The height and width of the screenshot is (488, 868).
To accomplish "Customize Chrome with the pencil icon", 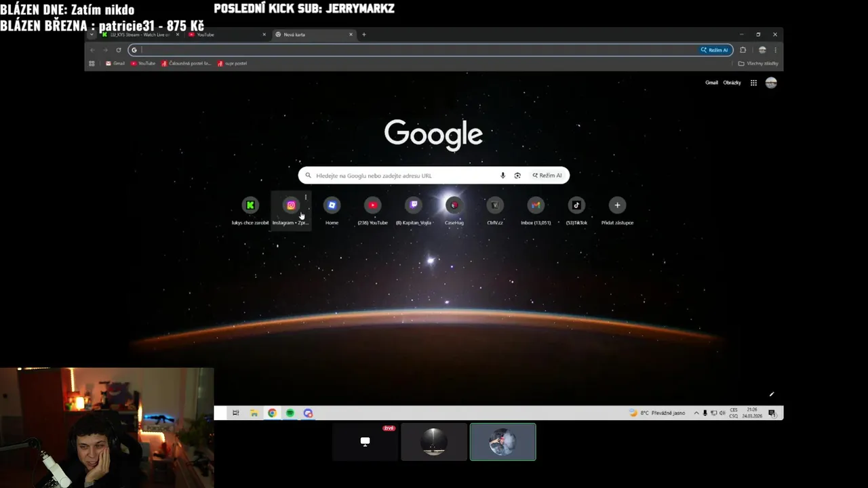I will tap(771, 394).
